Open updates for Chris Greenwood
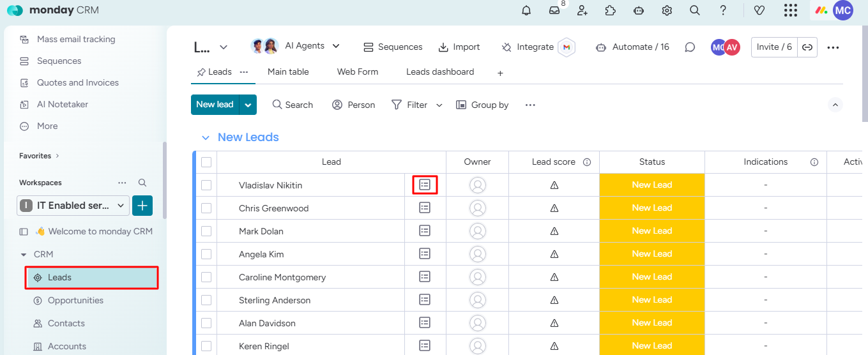 [x=425, y=208]
